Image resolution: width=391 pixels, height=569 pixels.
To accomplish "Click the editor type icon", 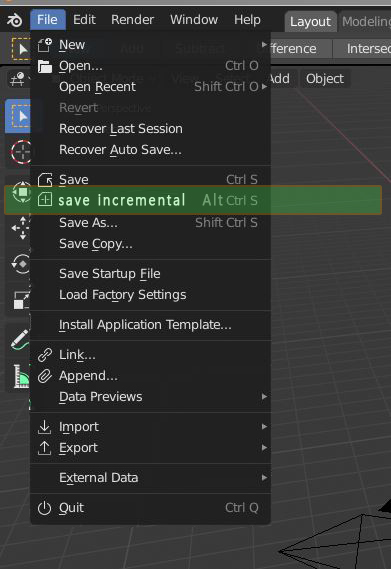I will click(x=17, y=79).
